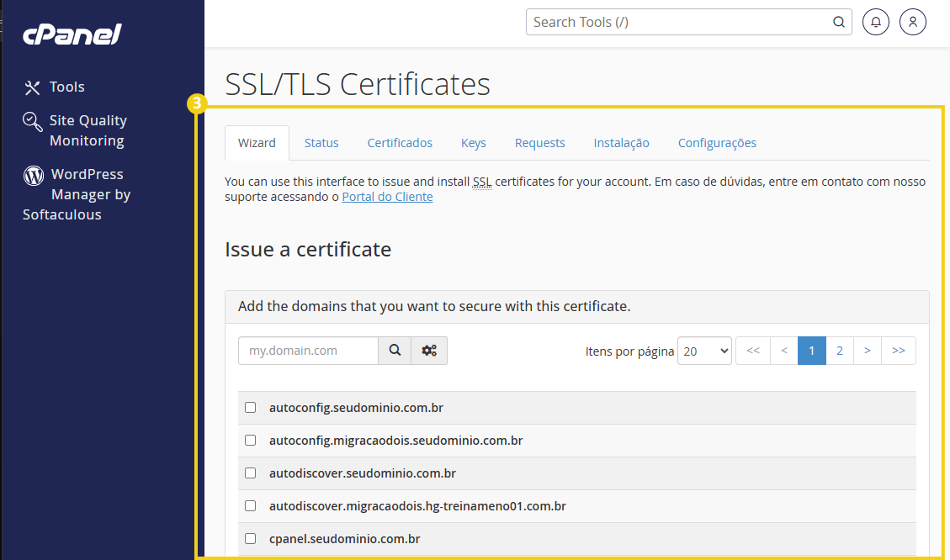950x560 pixels.
Task: Switch to the Instalação tab
Action: (x=621, y=143)
